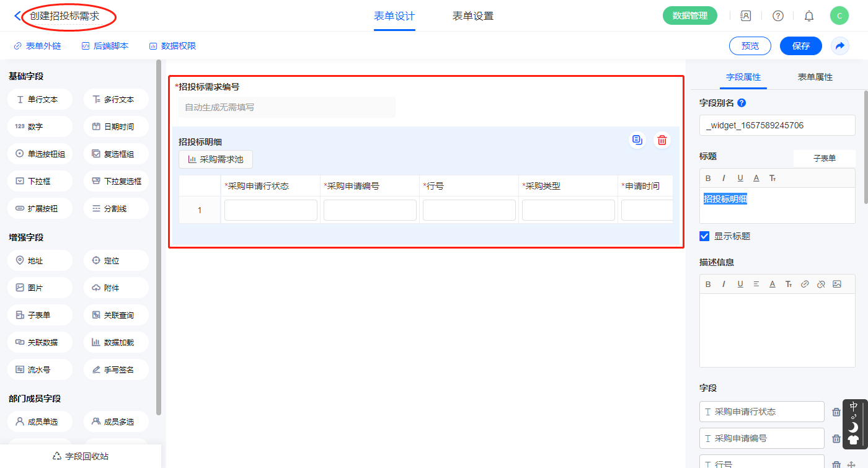The image size is (868, 468).
Task: Open notifications bell icon
Action: click(x=809, y=16)
